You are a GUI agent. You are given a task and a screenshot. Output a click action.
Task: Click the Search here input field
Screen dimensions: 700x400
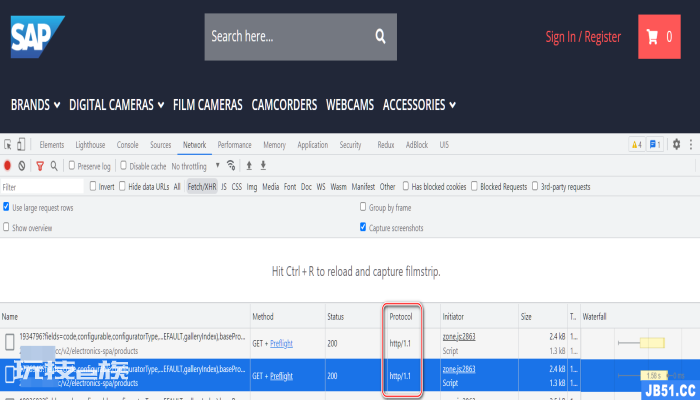300,37
